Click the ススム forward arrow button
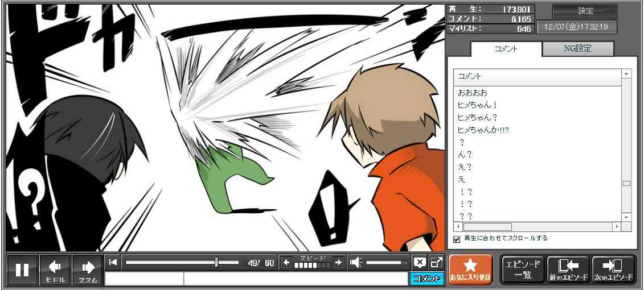The width and height of the screenshot is (644, 290). (88, 270)
